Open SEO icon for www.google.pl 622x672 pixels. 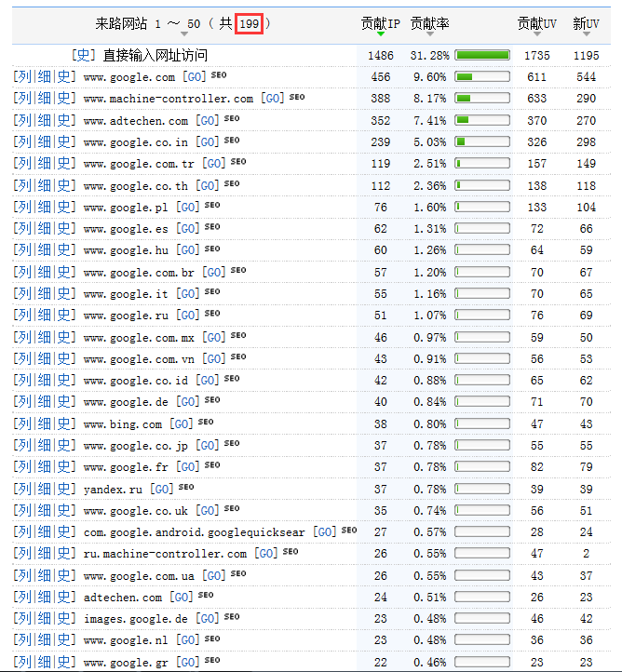pyautogui.click(x=212, y=205)
